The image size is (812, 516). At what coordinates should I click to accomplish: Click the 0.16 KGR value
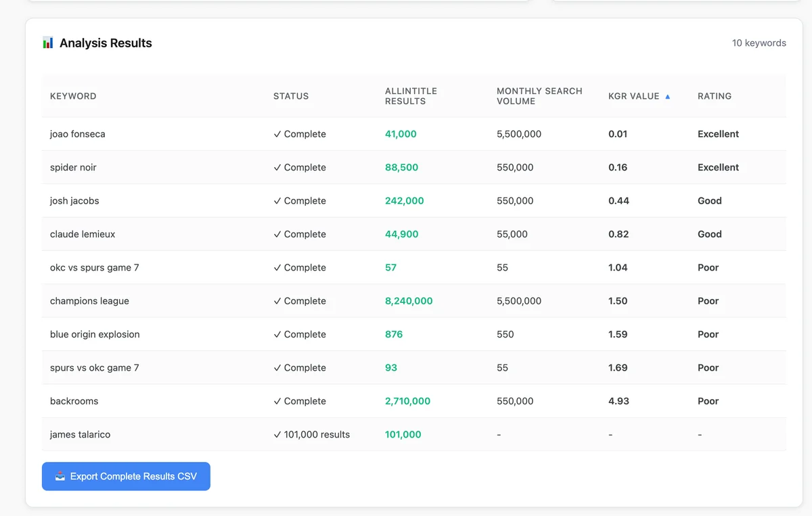(618, 167)
